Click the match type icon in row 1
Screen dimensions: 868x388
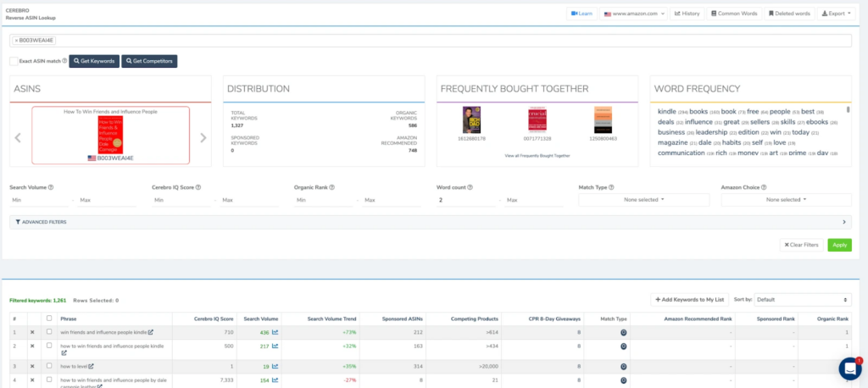(623, 333)
